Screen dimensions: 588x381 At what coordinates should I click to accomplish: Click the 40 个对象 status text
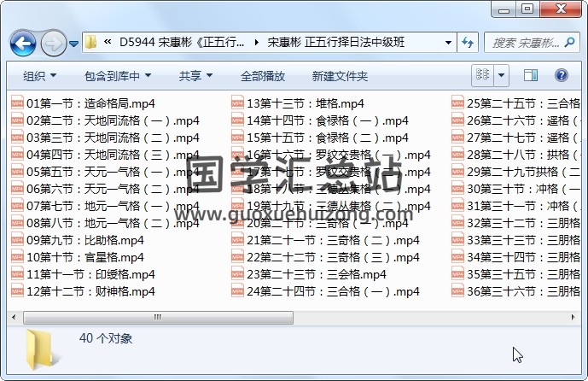pyautogui.click(x=106, y=338)
